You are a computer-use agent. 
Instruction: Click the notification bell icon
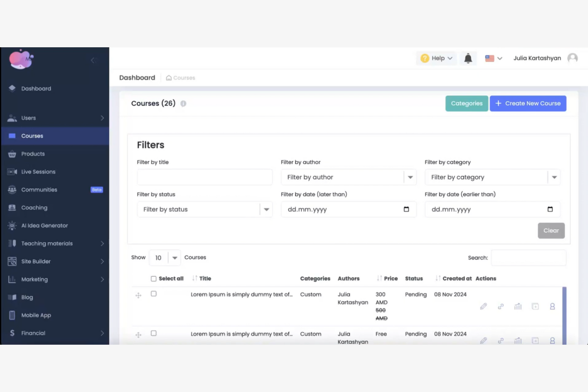click(x=468, y=58)
